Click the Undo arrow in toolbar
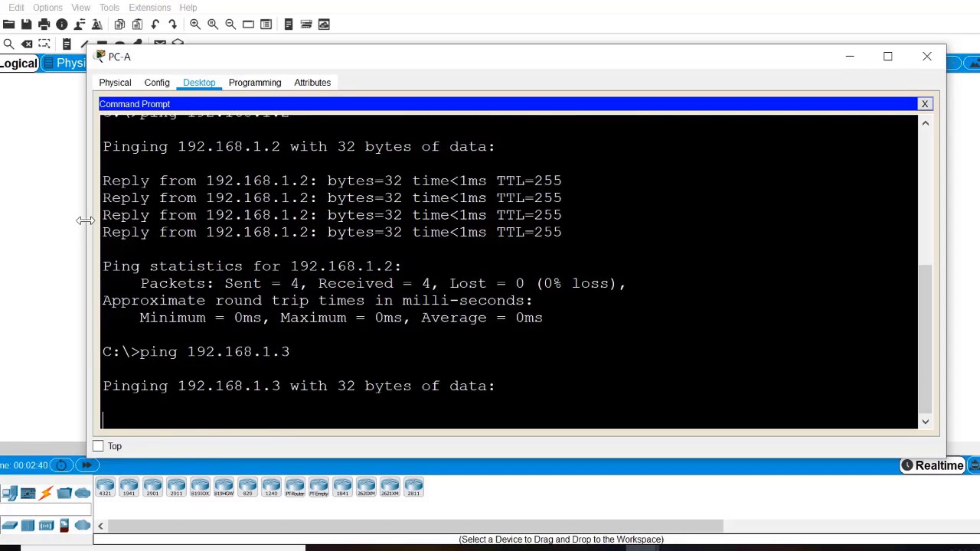The height and width of the screenshot is (551, 980). tap(155, 24)
